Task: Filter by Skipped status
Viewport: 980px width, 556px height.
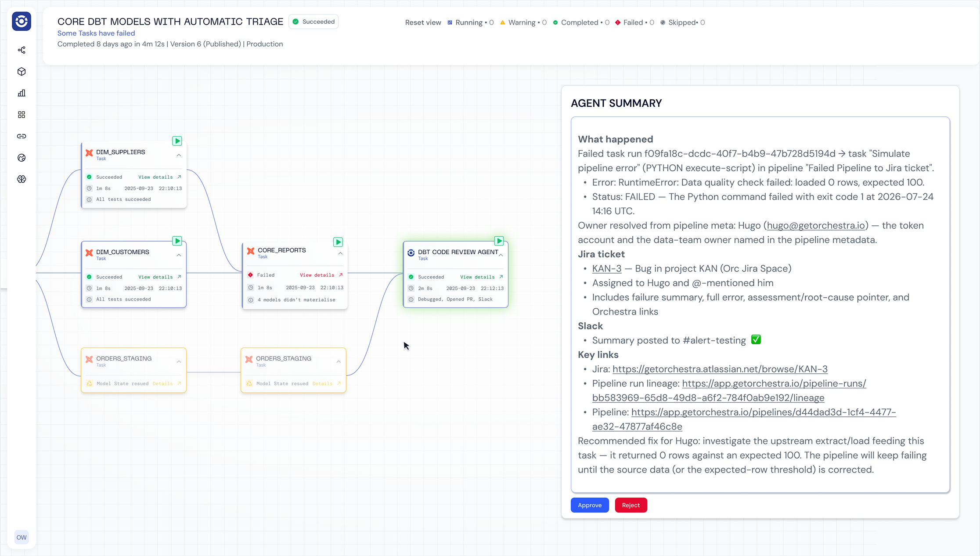Action: [x=683, y=22]
